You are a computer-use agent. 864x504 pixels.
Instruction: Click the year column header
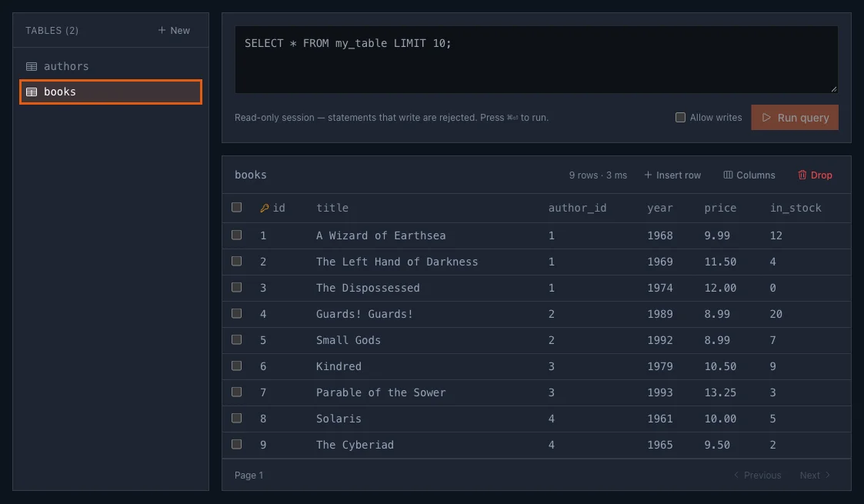[660, 209]
